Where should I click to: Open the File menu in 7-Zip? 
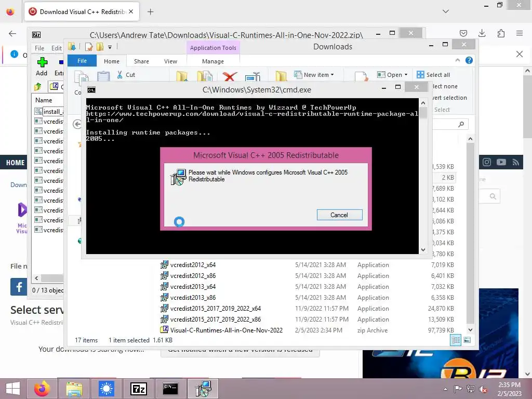coord(39,48)
